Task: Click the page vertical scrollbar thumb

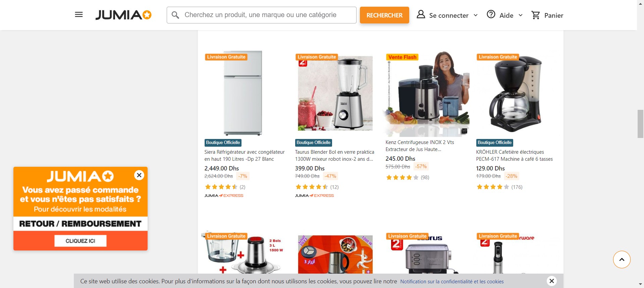Action: pos(640,124)
